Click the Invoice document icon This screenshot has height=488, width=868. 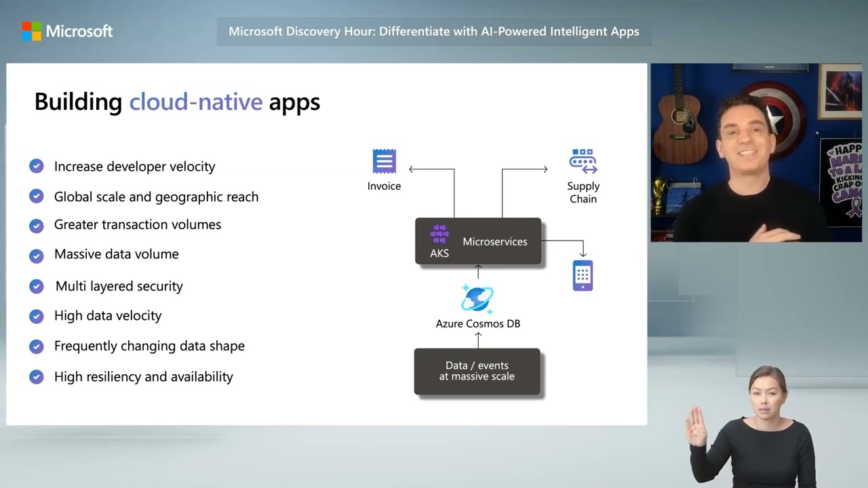coord(384,162)
